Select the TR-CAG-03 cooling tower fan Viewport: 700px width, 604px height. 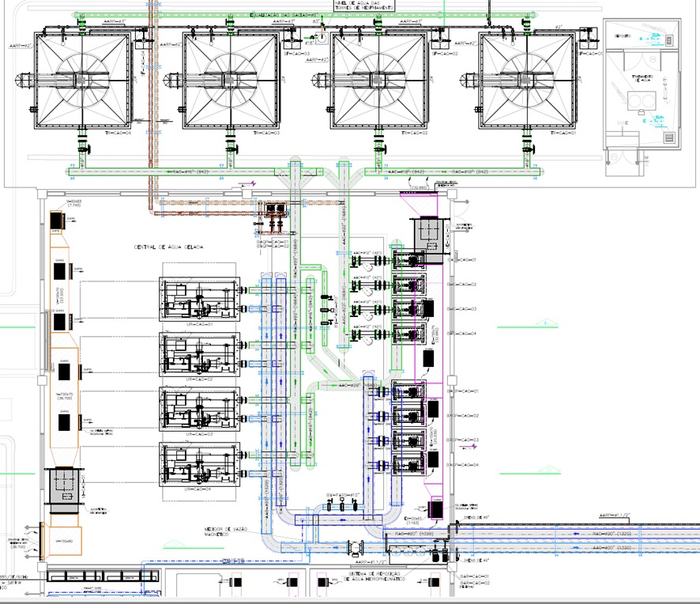click(x=230, y=79)
